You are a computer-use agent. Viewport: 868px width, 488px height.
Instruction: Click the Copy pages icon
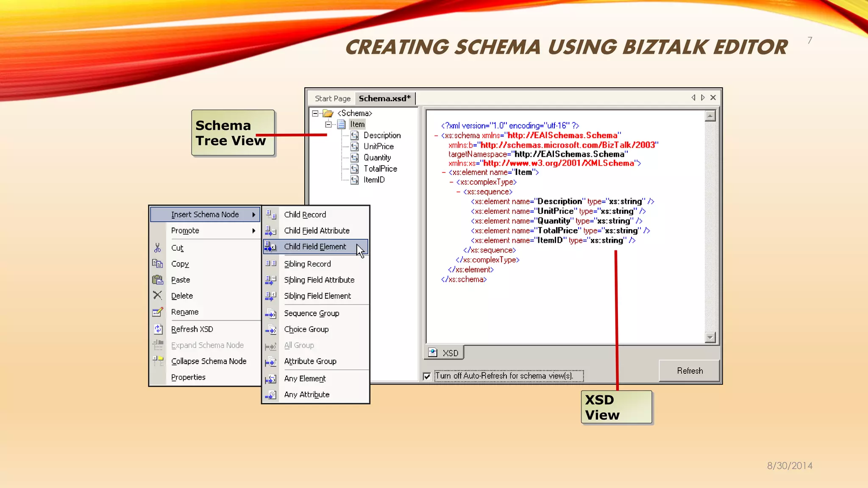158,263
